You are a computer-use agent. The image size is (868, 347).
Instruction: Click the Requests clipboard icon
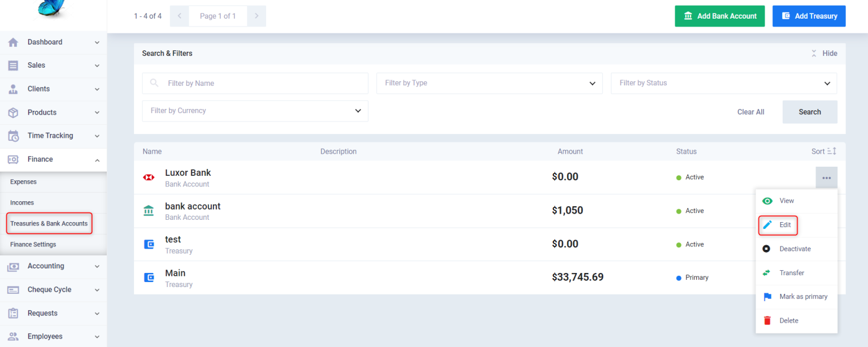[x=13, y=313]
